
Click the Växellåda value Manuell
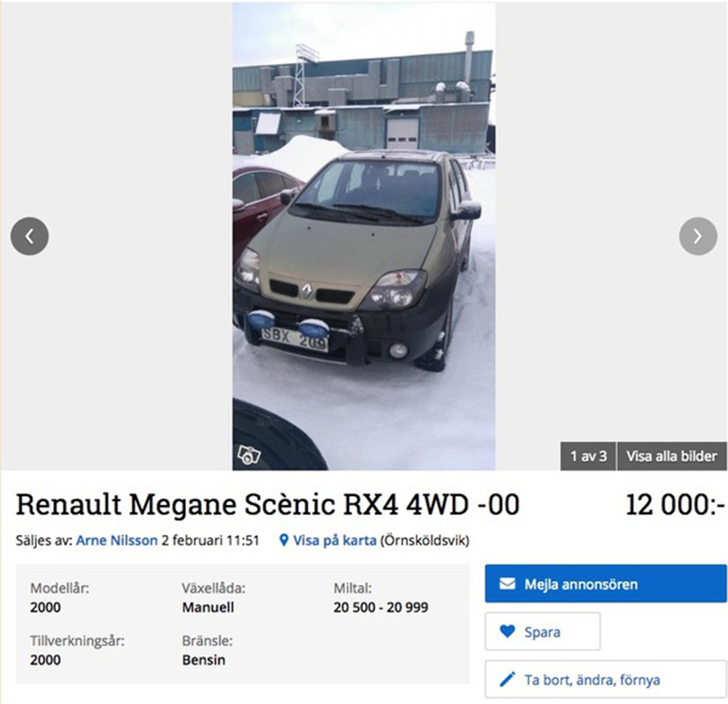tap(208, 607)
